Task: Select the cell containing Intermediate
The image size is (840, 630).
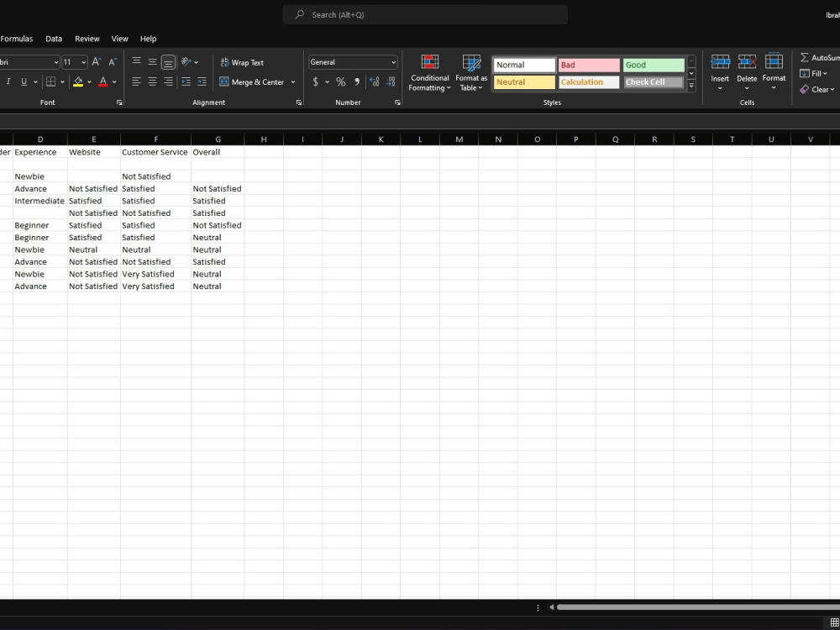Action: (x=40, y=201)
